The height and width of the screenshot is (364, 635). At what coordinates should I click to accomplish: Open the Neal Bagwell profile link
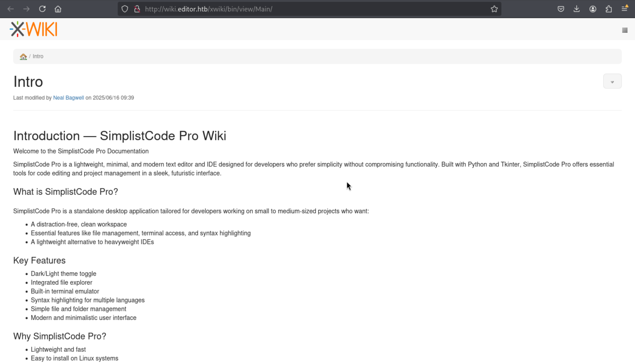click(69, 98)
